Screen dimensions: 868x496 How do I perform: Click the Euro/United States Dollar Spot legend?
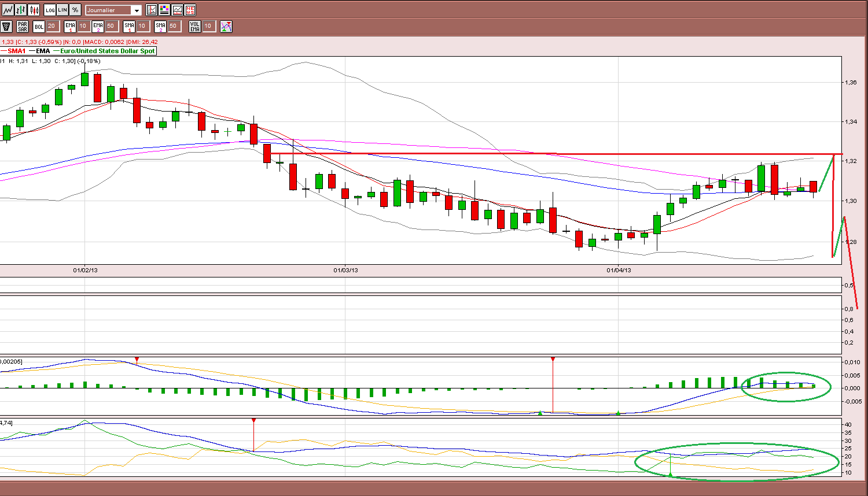tap(108, 51)
